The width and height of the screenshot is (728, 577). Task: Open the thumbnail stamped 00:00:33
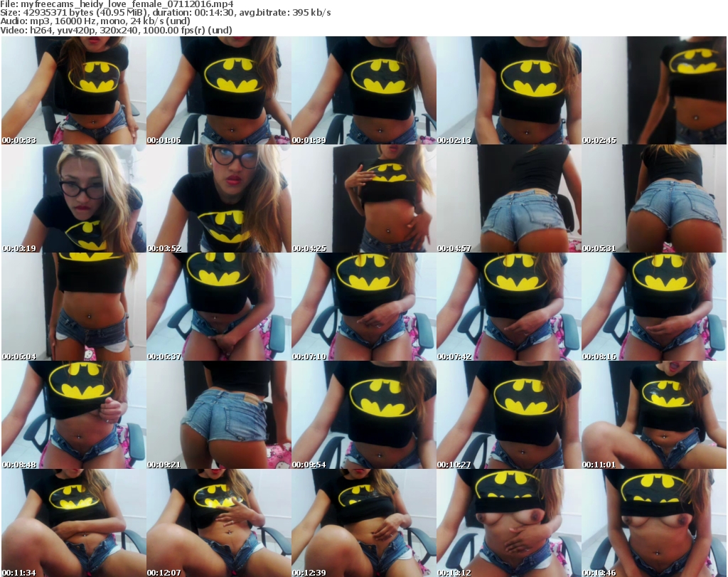(74, 90)
